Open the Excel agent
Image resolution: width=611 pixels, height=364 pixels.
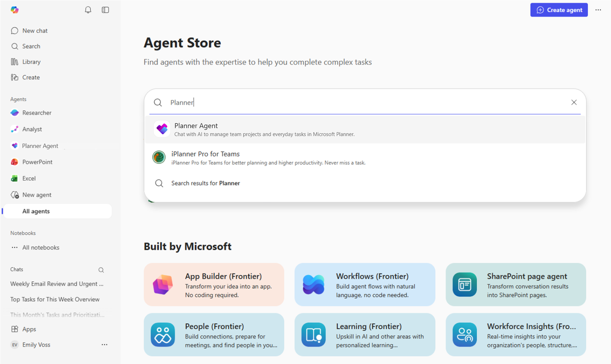[23, 178]
